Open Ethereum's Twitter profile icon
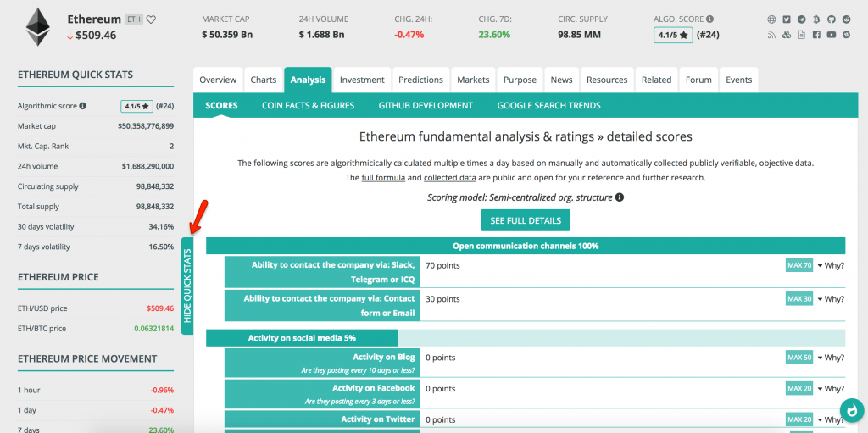This screenshot has width=868, height=433. 787,19
